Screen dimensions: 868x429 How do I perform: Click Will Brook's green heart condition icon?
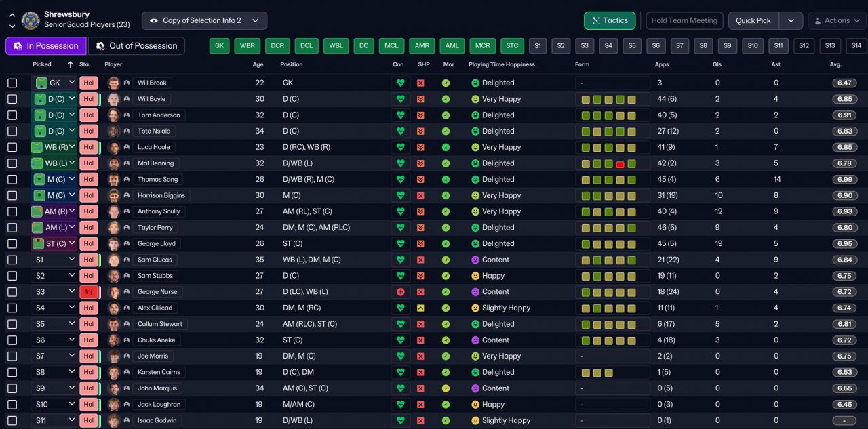point(400,83)
